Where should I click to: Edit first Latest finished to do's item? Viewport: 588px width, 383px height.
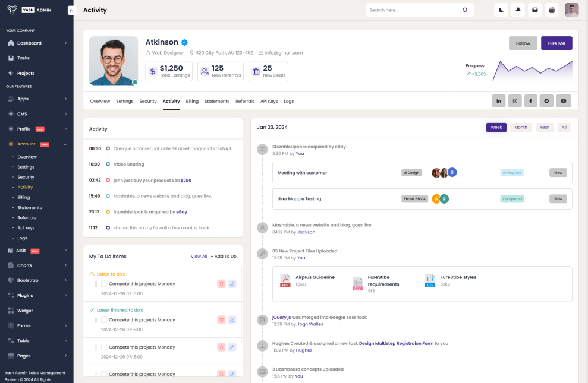232,319
